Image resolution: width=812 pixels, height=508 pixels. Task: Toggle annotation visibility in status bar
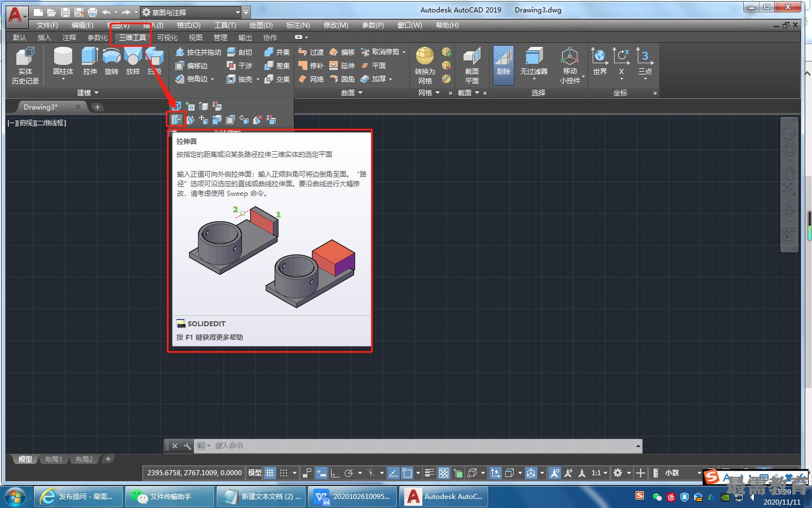tap(555, 473)
